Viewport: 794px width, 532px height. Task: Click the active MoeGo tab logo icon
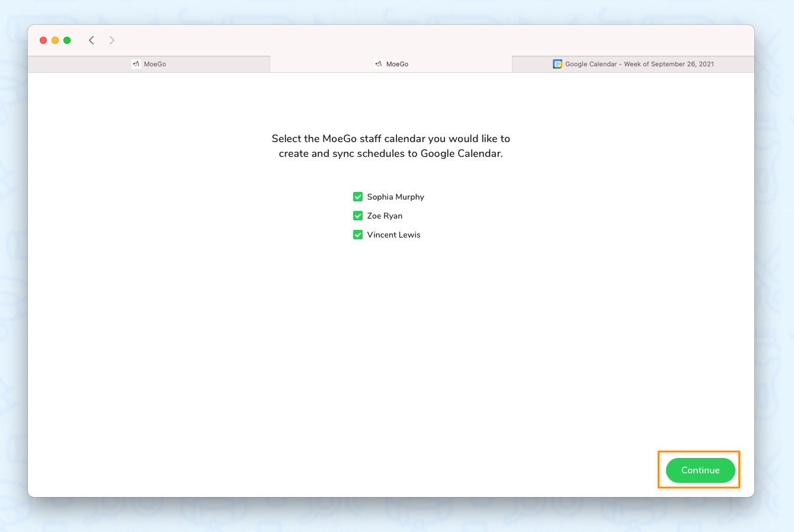point(378,64)
